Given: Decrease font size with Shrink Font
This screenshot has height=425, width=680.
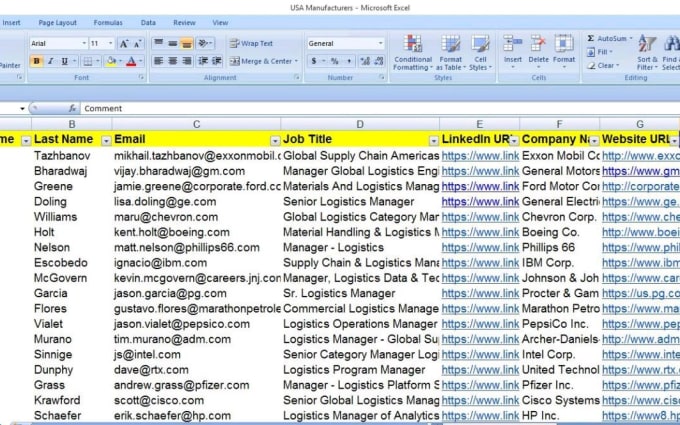Looking at the screenshot, I should click(x=137, y=43).
